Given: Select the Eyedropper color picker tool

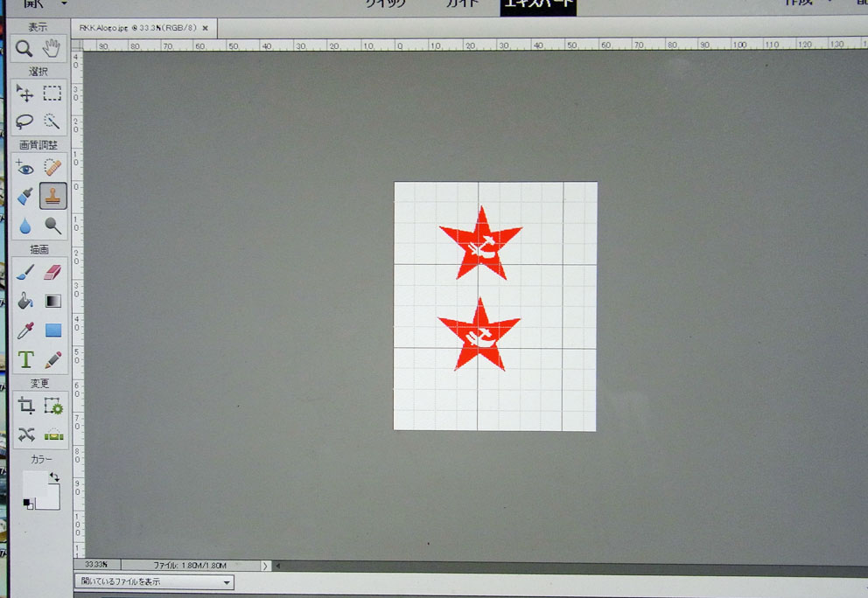Looking at the screenshot, I should (x=25, y=330).
